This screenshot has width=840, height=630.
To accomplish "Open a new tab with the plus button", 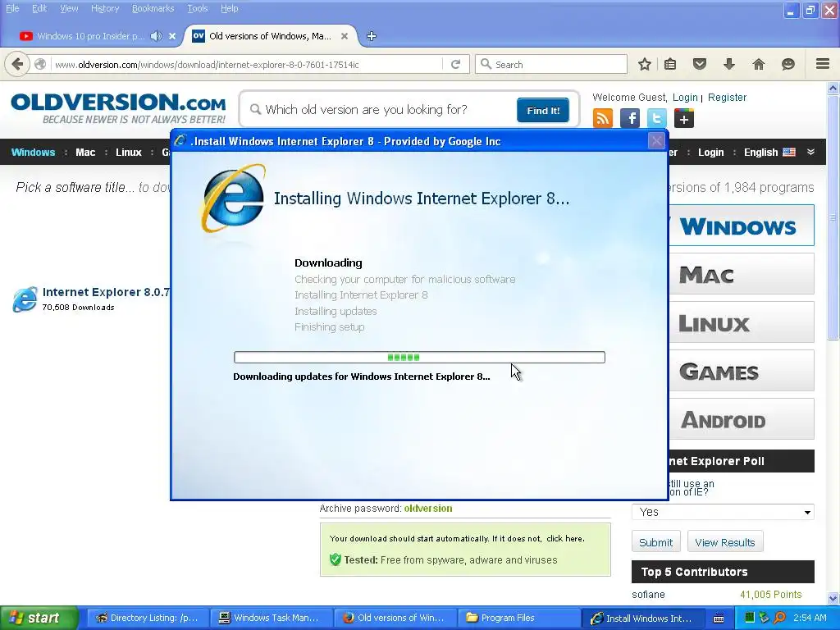I will pyautogui.click(x=372, y=36).
